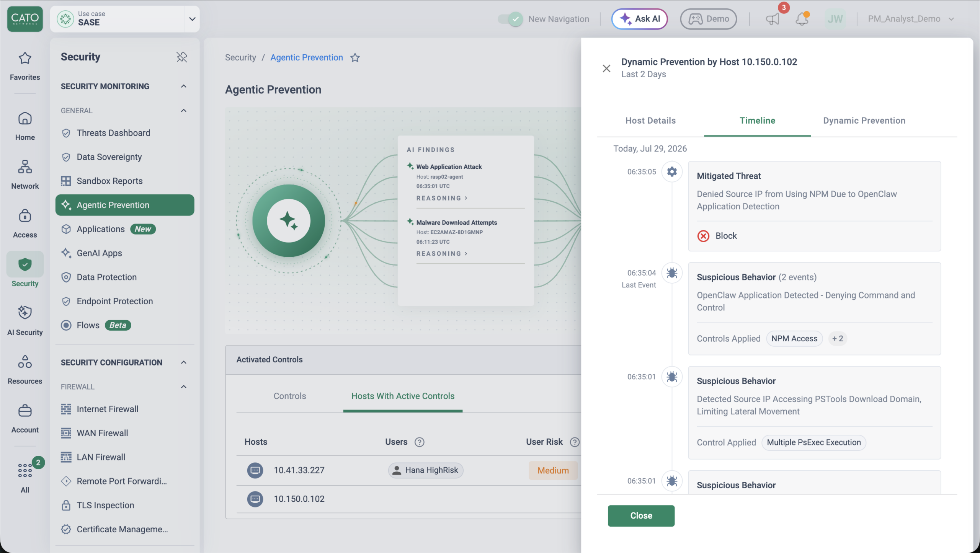980x553 pixels.
Task: Click the host icon for 10.150.0.102
Action: 255,499
